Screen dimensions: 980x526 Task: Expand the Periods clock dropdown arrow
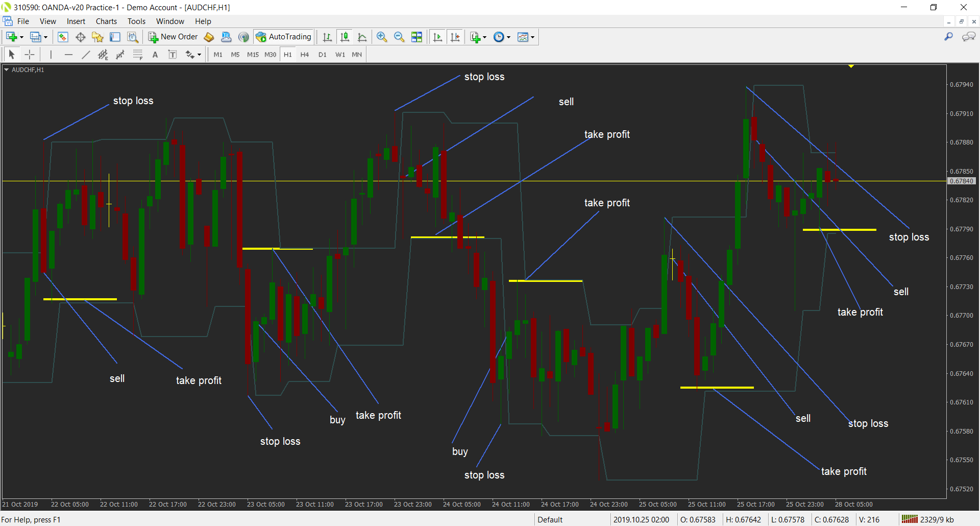click(508, 37)
